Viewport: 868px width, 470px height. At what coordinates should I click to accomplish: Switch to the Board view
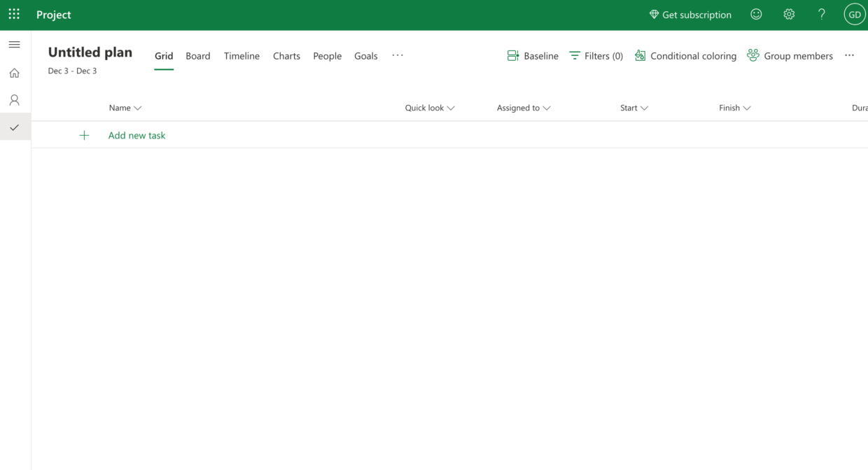point(198,55)
